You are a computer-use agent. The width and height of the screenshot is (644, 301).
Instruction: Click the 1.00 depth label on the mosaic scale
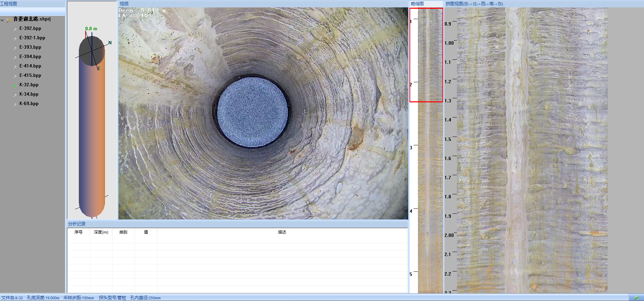click(449, 43)
